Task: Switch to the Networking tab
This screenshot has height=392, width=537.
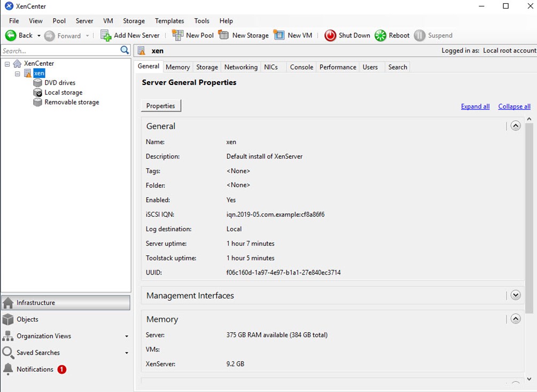Action: [241, 67]
